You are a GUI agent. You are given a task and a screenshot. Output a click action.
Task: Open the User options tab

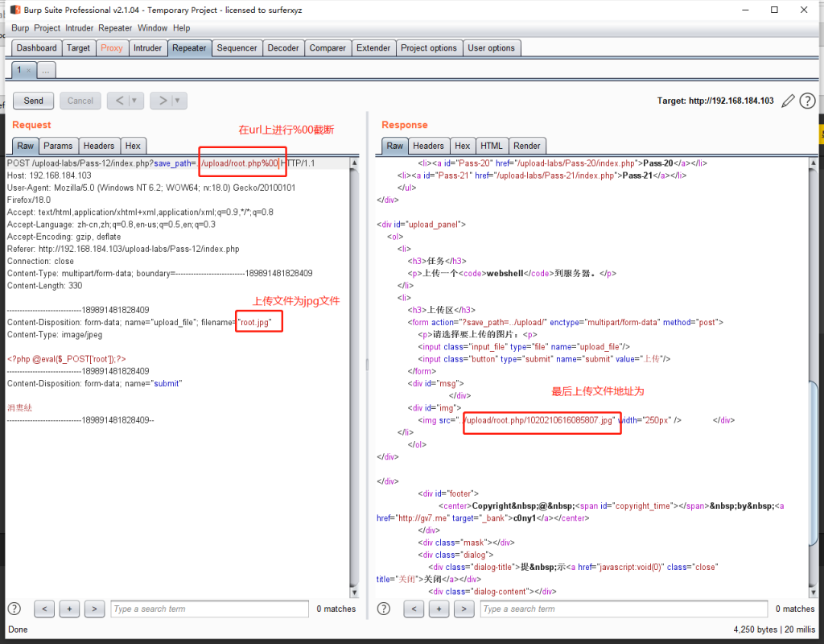tap(492, 47)
